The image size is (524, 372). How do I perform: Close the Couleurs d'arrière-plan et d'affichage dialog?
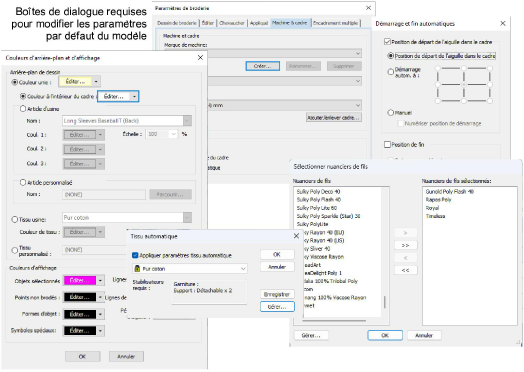pyautogui.click(x=200, y=57)
